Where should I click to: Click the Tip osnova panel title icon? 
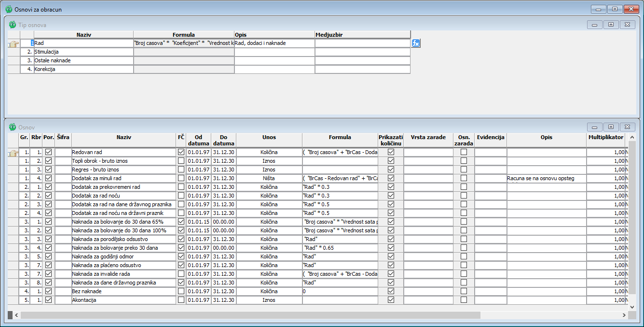pyautogui.click(x=12, y=25)
